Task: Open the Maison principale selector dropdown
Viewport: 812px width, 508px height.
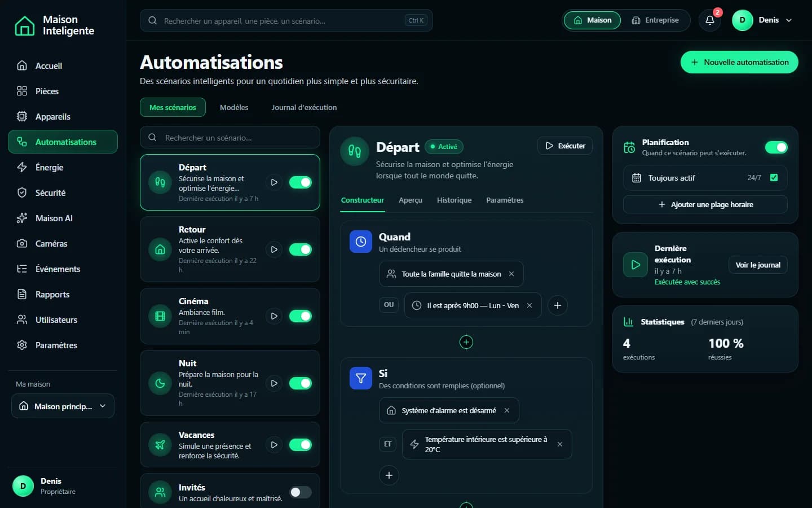Action: [x=63, y=406]
